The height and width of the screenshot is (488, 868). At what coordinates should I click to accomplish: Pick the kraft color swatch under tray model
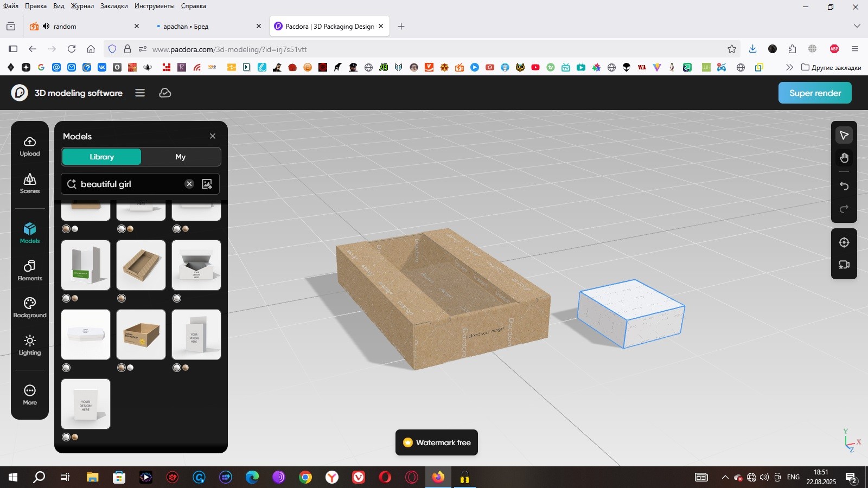[122, 298]
